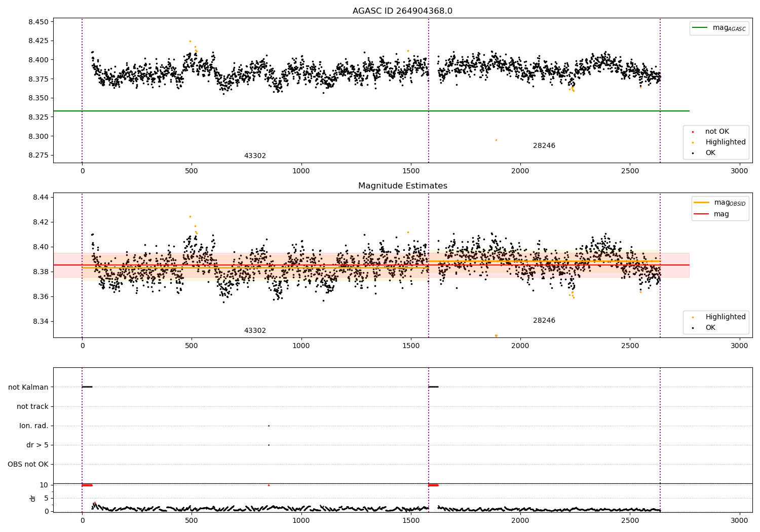760x532 pixels.
Task: Click obsid label 28246 in middle plot
Action: tap(544, 321)
